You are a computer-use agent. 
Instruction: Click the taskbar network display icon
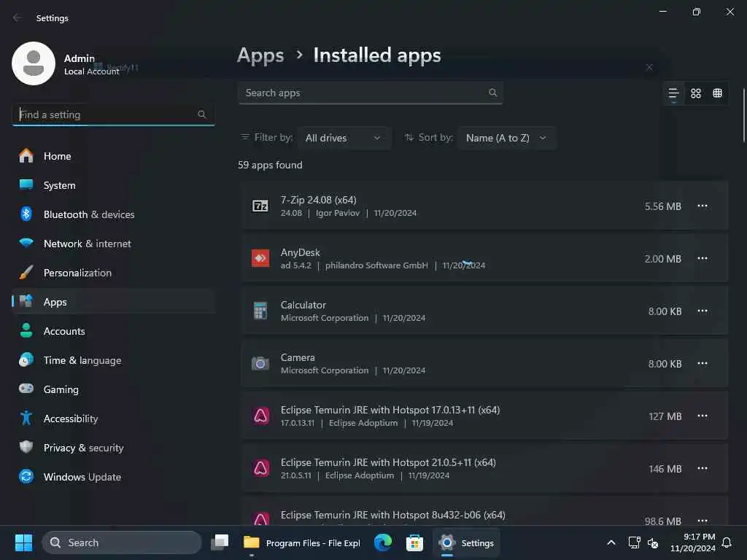point(634,542)
